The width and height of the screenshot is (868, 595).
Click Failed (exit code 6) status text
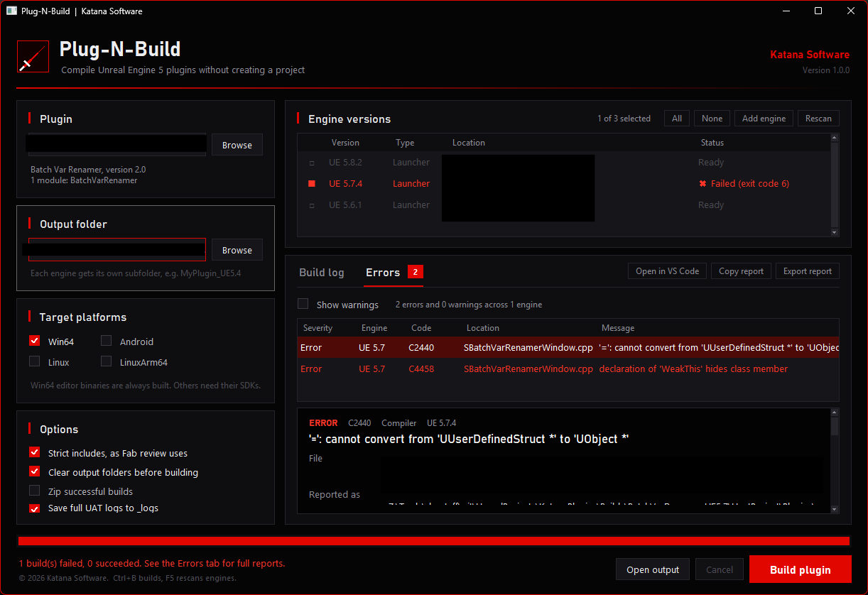[750, 184]
